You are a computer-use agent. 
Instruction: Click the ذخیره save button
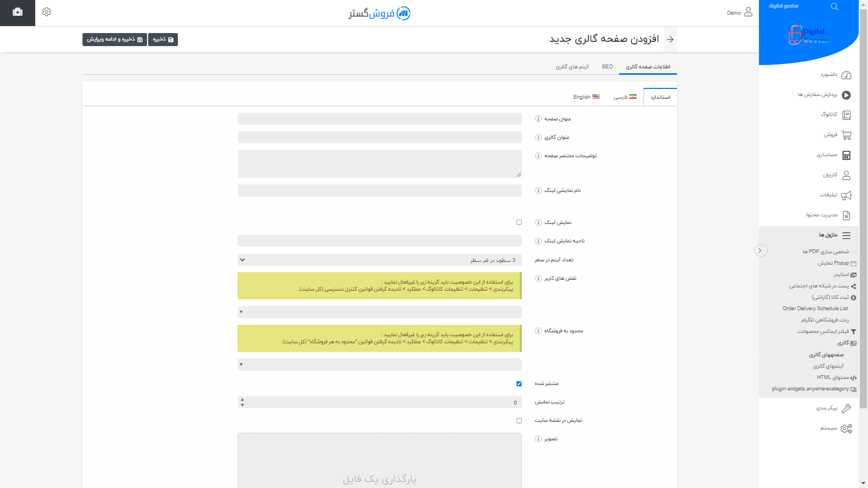163,40
